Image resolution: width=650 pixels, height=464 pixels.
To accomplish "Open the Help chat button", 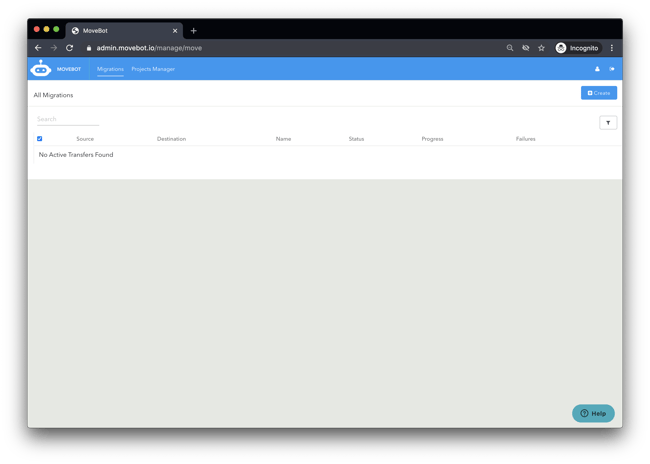I will coord(593,413).
